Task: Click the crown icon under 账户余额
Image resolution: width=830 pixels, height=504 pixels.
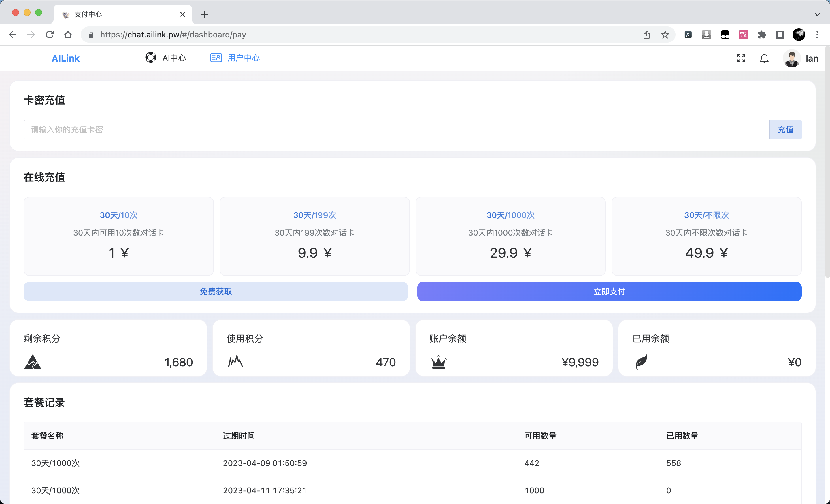Action: coord(439,362)
